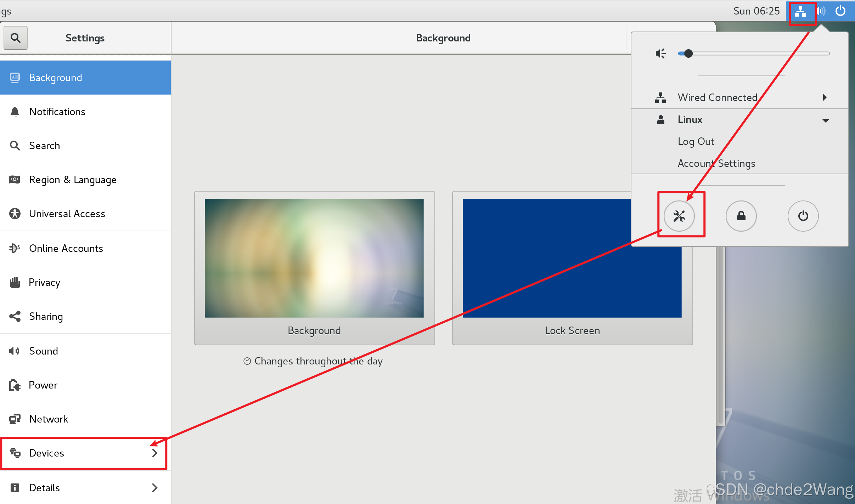Screen dimensions: 855x504
Task: Click the volume slider handle
Action: click(x=688, y=53)
